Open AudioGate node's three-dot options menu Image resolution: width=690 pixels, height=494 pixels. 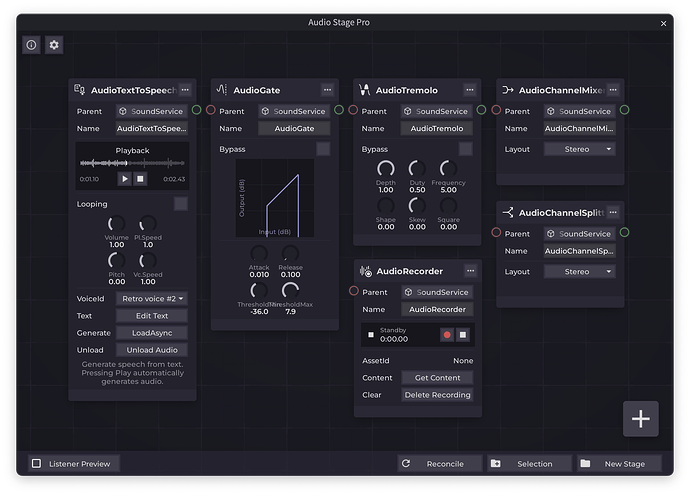coord(327,90)
